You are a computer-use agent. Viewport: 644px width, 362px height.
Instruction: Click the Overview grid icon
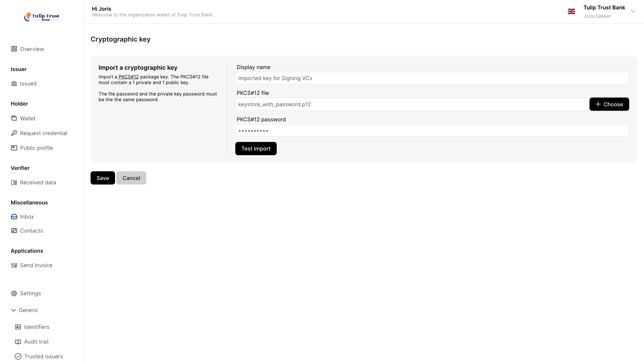point(14,49)
